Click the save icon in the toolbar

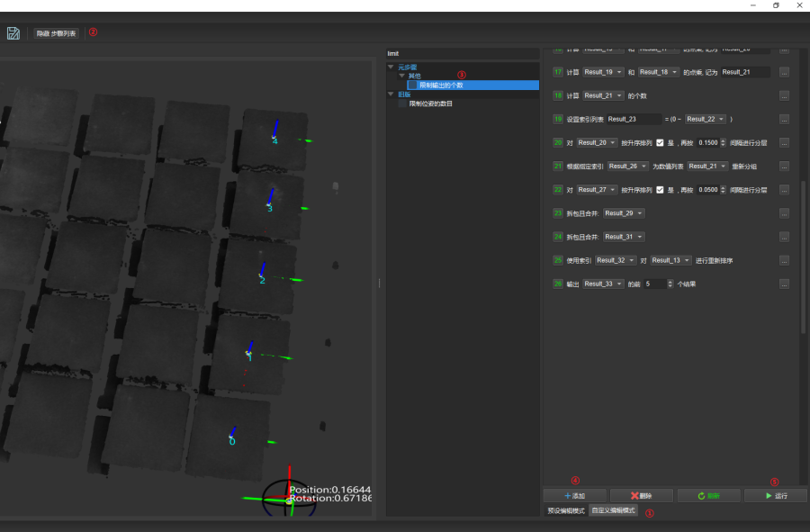click(13, 33)
